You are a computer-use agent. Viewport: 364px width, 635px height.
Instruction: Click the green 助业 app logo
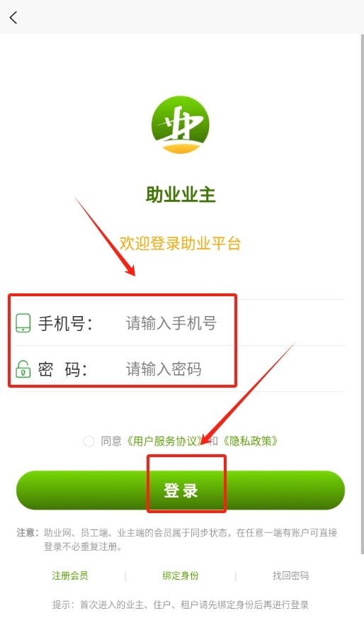point(181,125)
